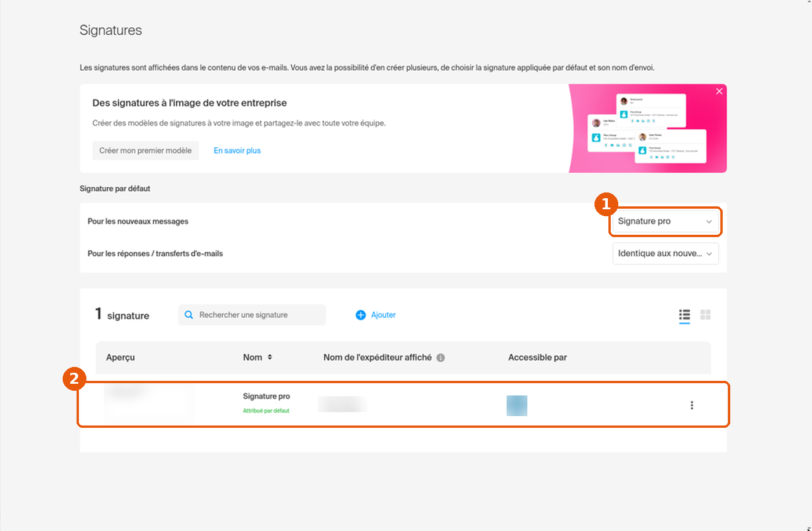Click the Rechercher une signature field
Screen dimensions: 812x531
pyautogui.click(x=252, y=315)
